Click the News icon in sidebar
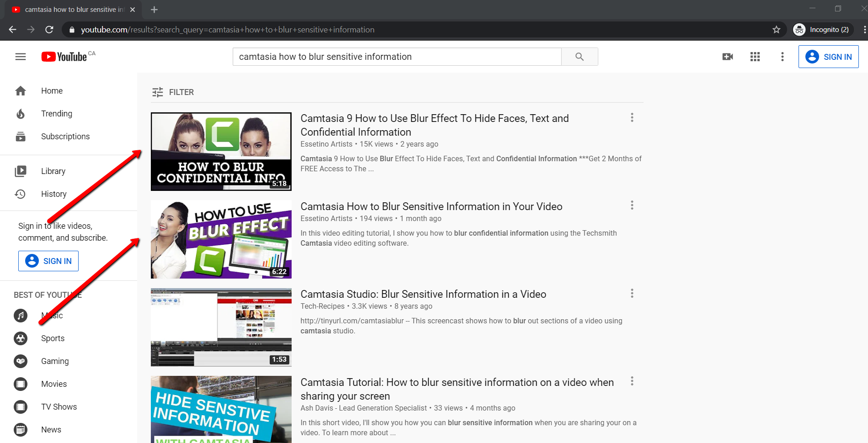Viewport: 868px width, 443px height. 21,430
